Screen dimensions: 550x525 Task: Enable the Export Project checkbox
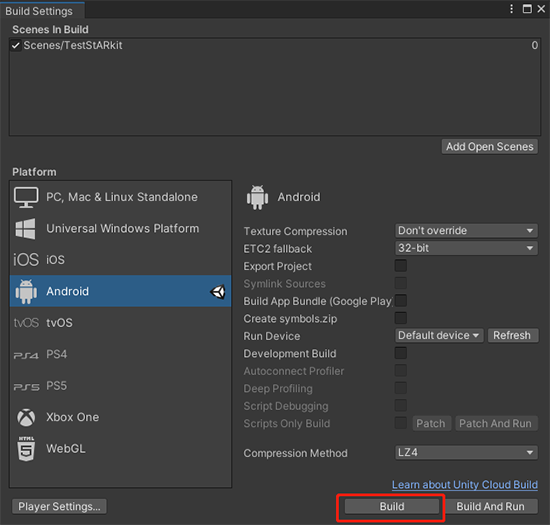coord(401,265)
